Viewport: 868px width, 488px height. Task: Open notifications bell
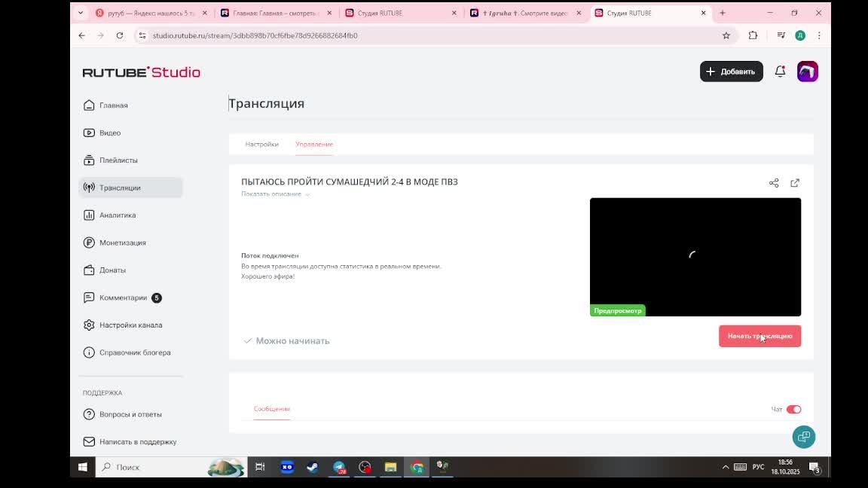click(780, 72)
